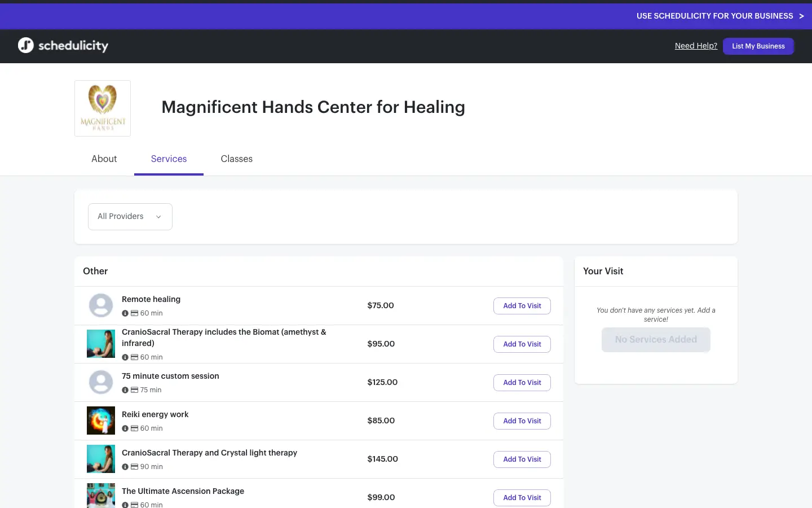This screenshot has width=812, height=508.
Task: Click info icon under Reiki energy work
Action: click(125, 428)
